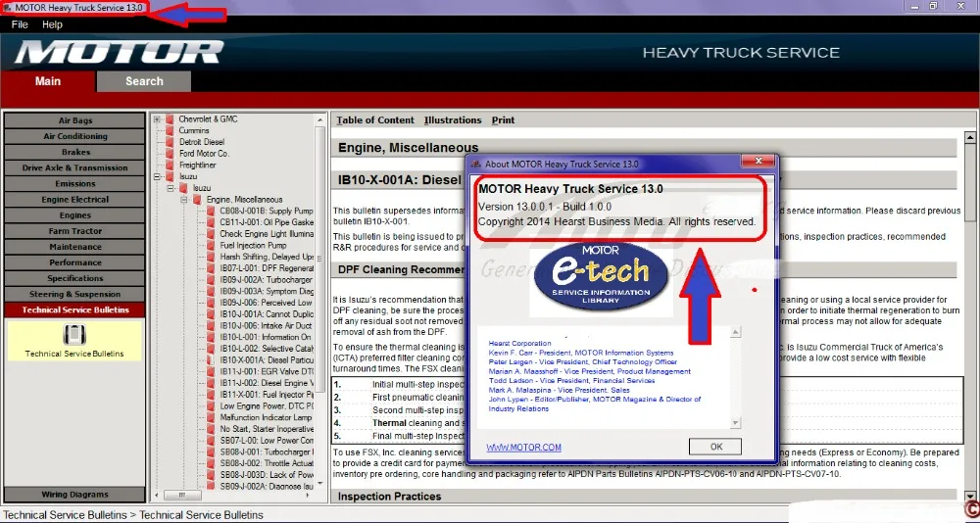Screen dimensions: 980x523
Task: Select the Maintenance category
Action: (75, 247)
